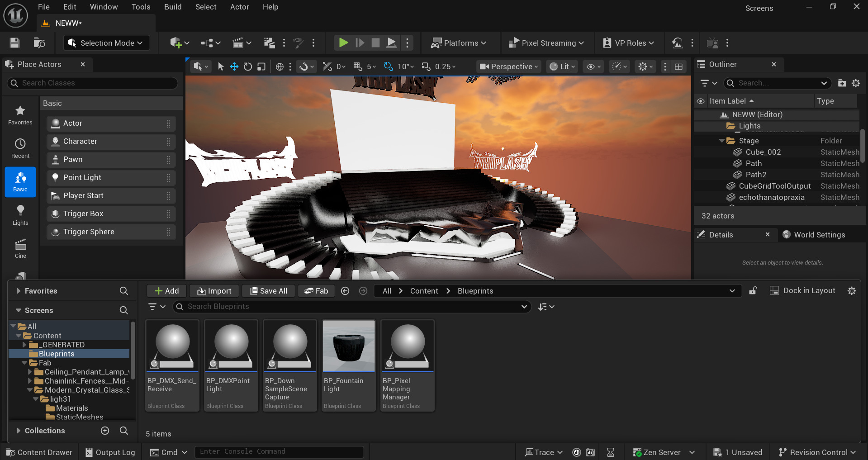Open the Blueprints toolbar icon

click(x=210, y=43)
